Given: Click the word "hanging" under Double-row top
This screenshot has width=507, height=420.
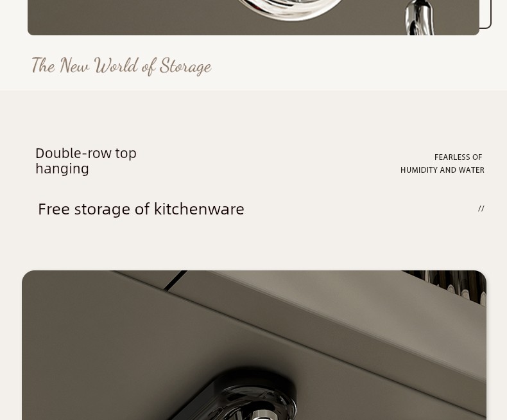Looking at the screenshot, I should point(62,169).
